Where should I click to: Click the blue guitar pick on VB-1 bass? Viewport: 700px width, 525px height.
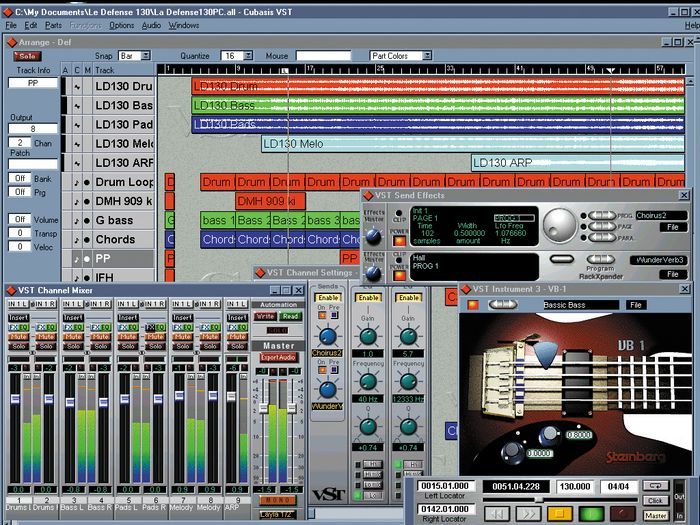coord(545,354)
